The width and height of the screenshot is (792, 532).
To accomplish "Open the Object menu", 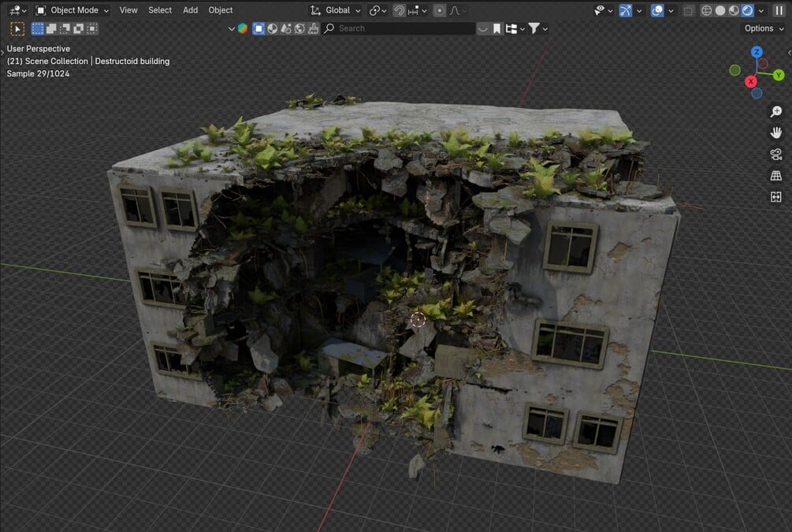I will [x=220, y=10].
